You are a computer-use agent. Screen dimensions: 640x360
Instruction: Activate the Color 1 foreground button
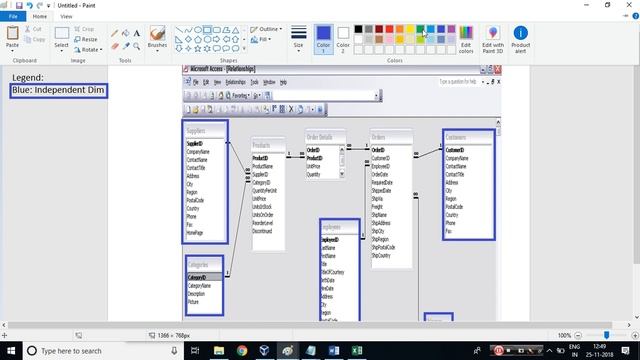pyautogui.click(x=323, y=40)
